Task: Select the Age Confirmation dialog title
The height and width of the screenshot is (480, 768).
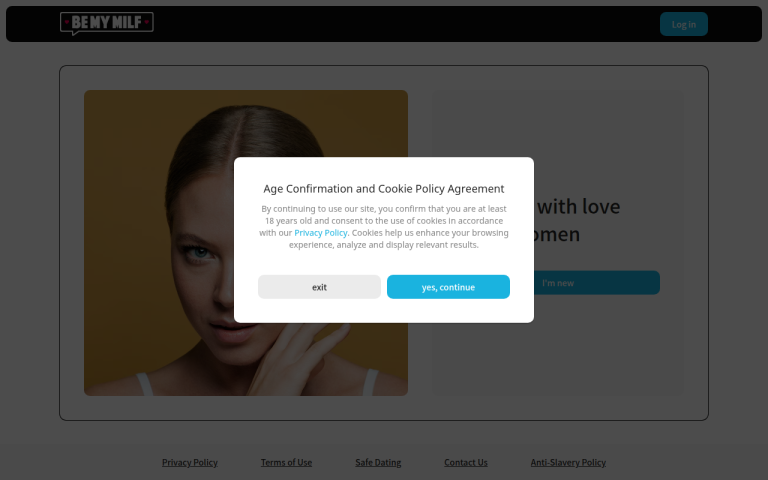Action: point(384,189)
